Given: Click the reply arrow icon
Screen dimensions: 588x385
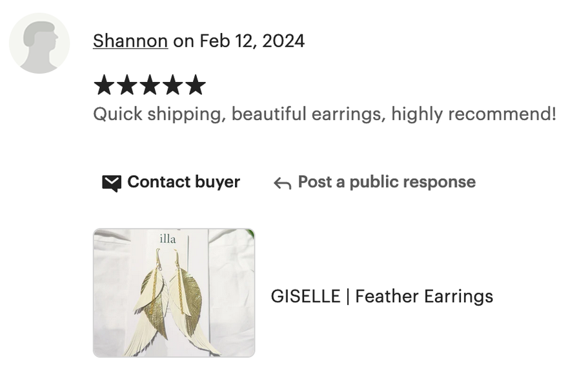Looking at the screenshot, I should 282,183.
